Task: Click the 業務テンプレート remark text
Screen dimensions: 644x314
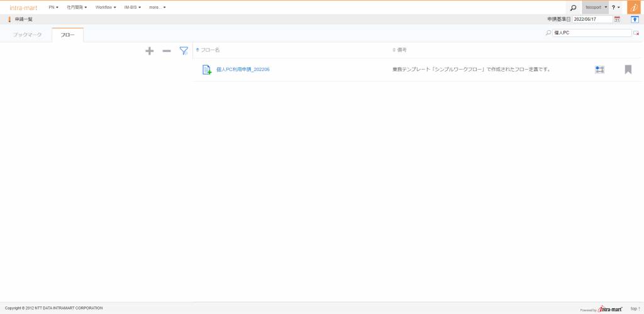Action: 471,70
